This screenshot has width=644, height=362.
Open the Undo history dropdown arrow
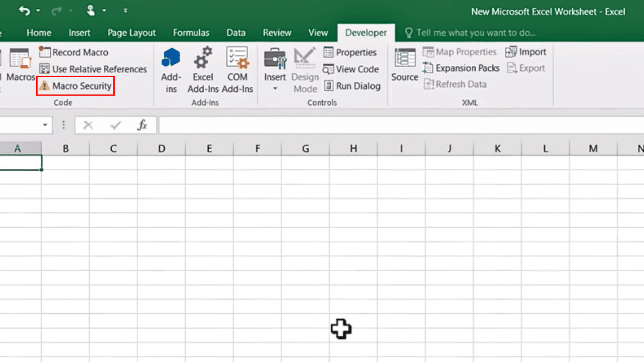(x=38, y=11)
